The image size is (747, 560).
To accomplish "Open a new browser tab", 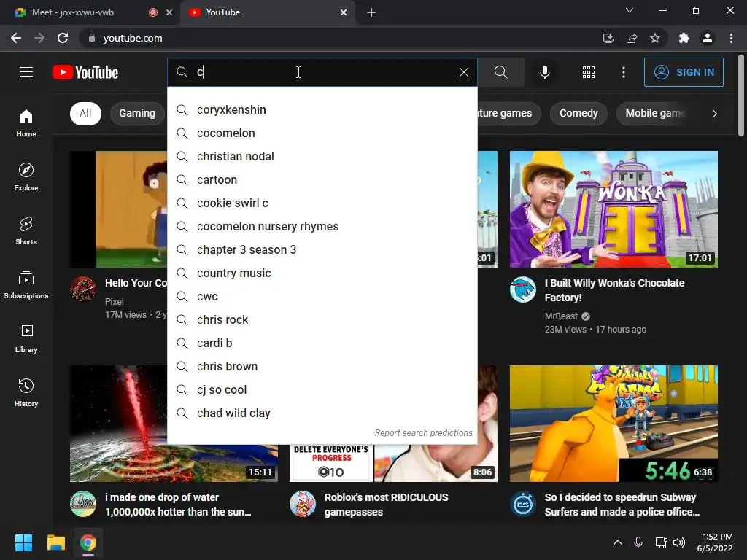I will 371,12.
